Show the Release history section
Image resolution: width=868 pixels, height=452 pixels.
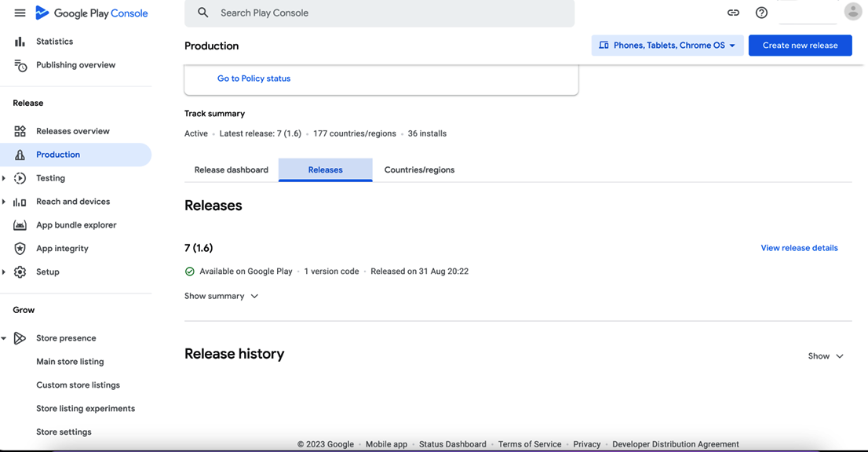826,356
